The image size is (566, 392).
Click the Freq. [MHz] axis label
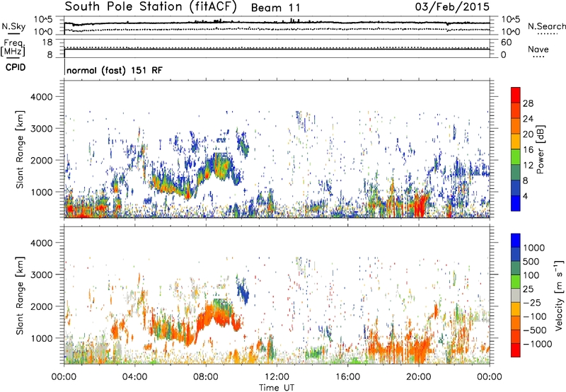click(13, 47)
